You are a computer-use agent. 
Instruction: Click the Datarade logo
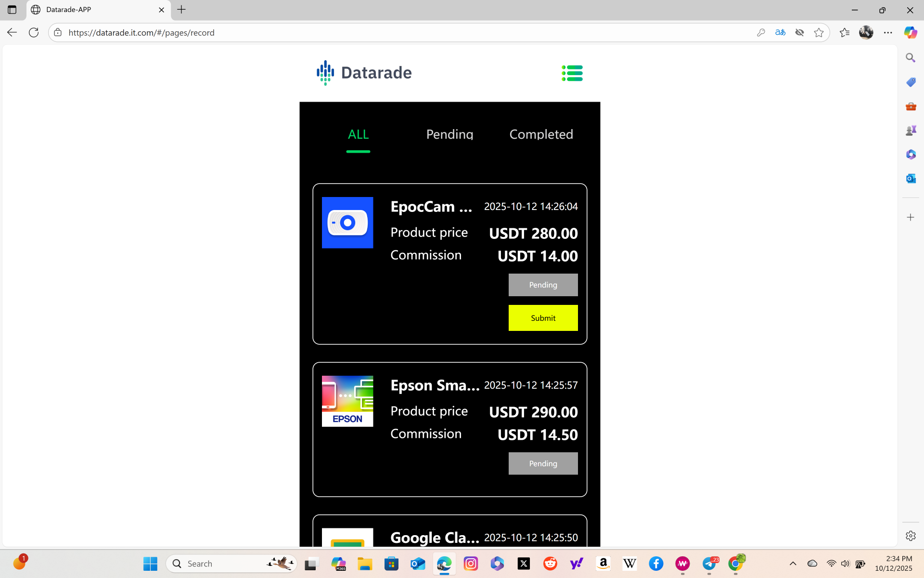pyautogui.click(x=364, y=73)
